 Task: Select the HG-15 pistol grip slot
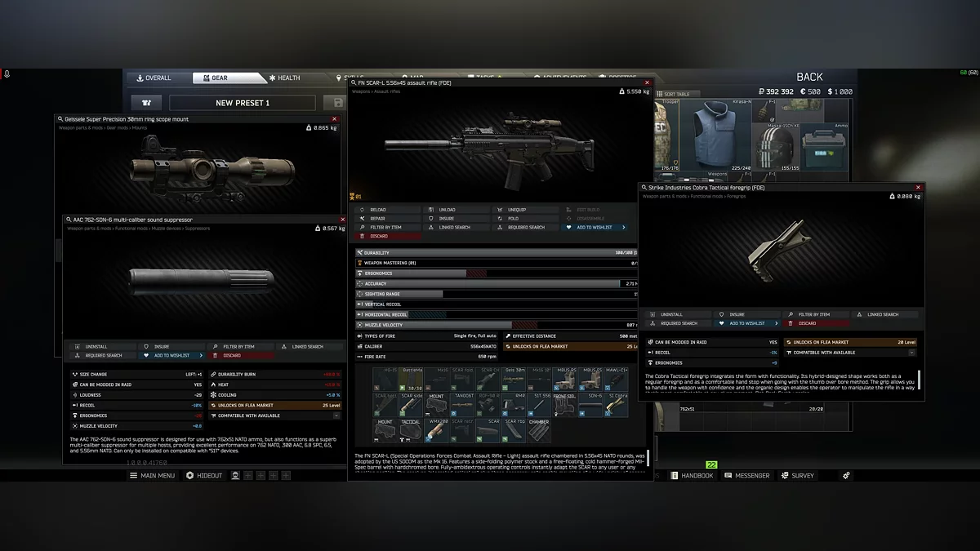385,380
